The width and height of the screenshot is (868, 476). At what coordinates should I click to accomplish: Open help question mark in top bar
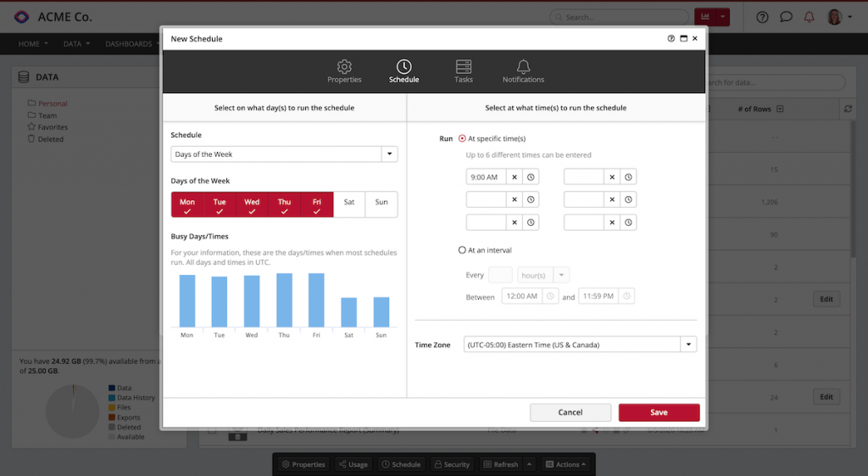click(x=762, y=17)
